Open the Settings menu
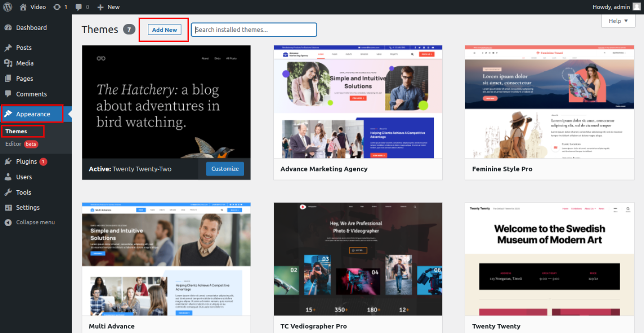The image size is (644, 333). pos(28,208)
